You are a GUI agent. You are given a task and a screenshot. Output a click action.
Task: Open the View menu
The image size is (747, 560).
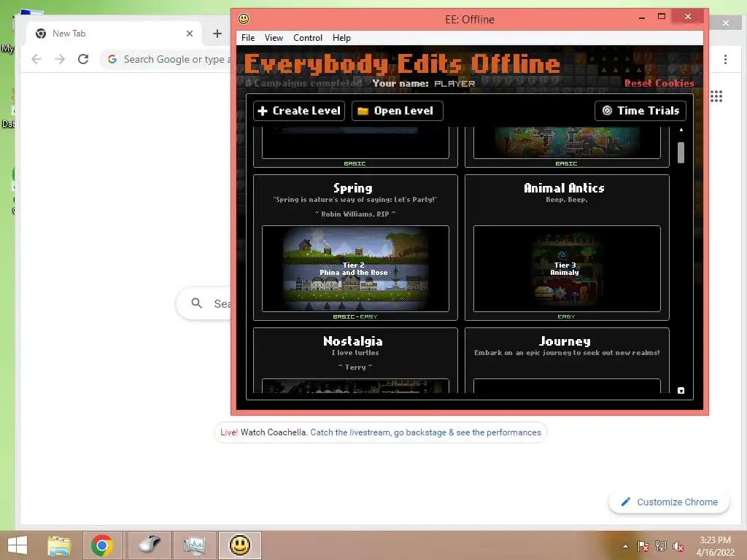tap(274, 38)
